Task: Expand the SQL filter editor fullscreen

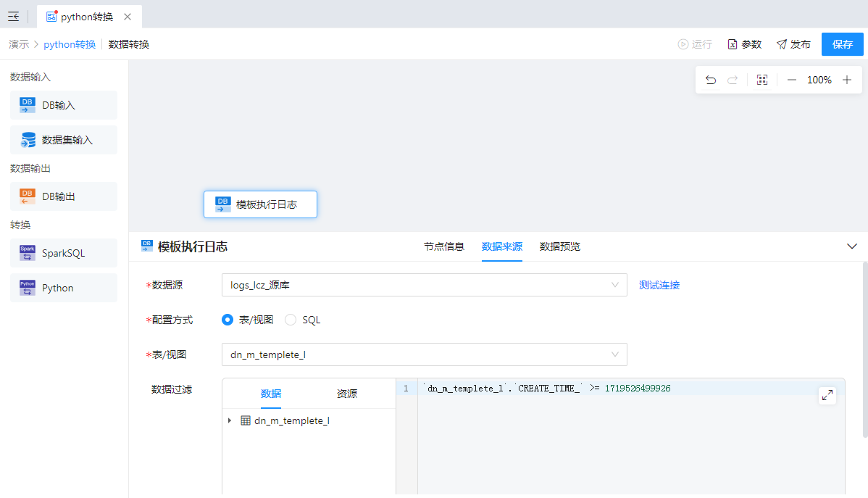Action: (x=827, y=395)
